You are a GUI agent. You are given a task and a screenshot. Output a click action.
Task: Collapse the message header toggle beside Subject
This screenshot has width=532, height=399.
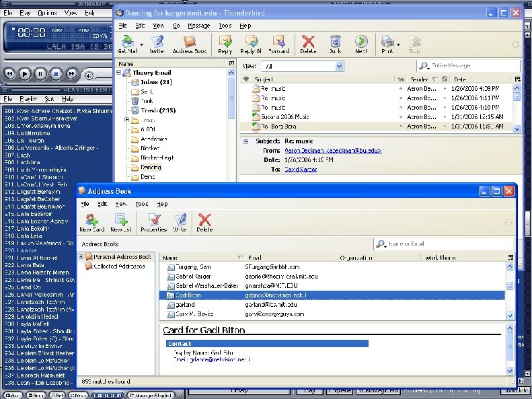[x=246, y=141]
